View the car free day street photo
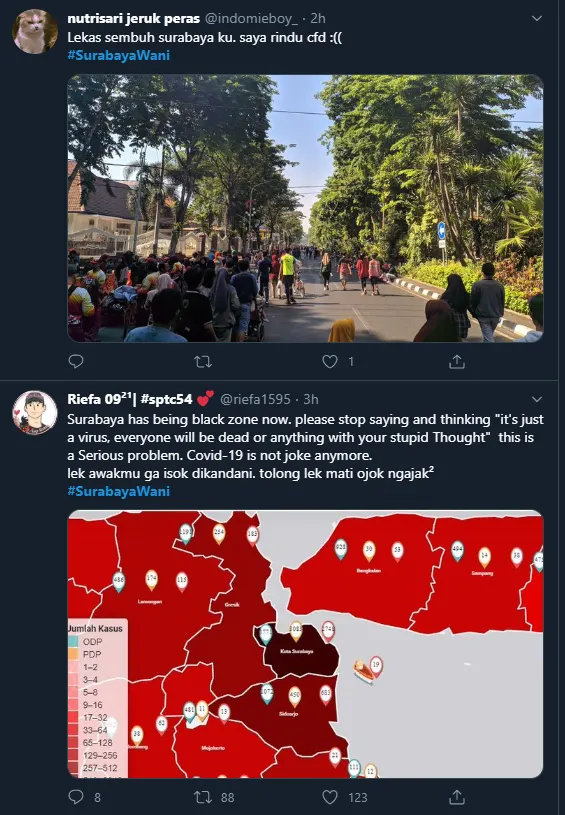565x815 pixels. [x=306, y=208]
